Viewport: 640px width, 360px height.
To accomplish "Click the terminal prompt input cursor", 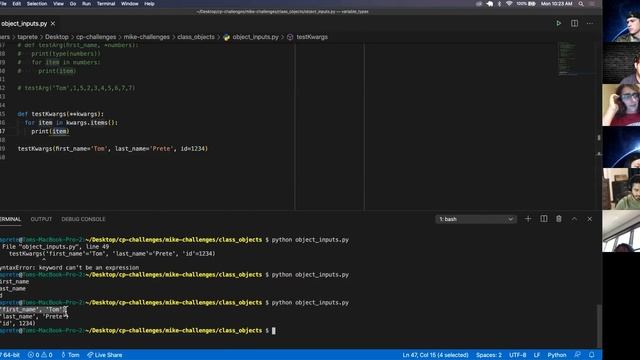I will tap(273, 331).
